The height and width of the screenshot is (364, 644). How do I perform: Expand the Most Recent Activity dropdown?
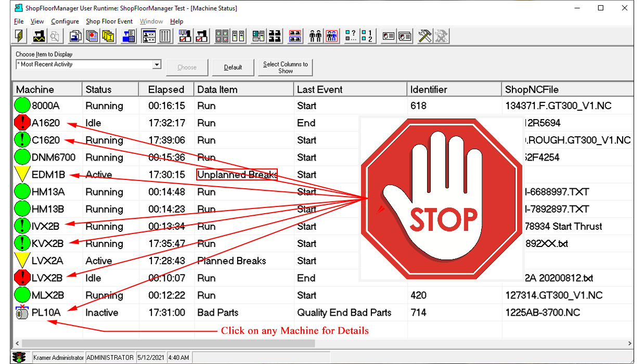point(157,64)
